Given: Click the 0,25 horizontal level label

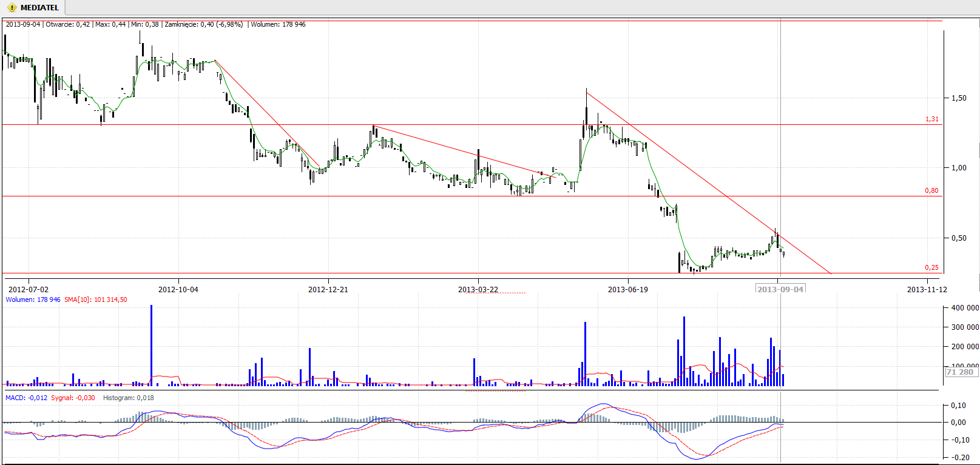Looking at the screenshot, I should click(931, 267).
